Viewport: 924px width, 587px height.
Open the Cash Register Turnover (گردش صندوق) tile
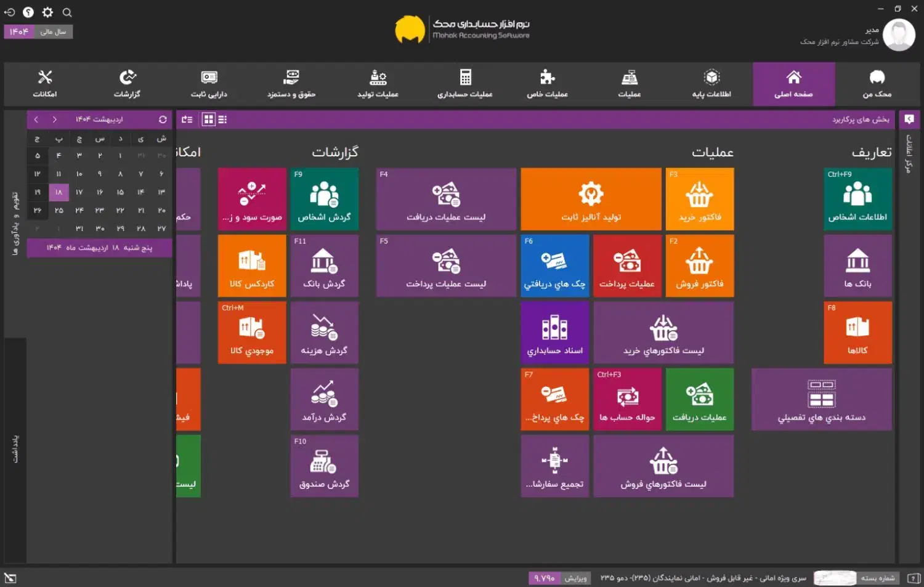[324, 466]
